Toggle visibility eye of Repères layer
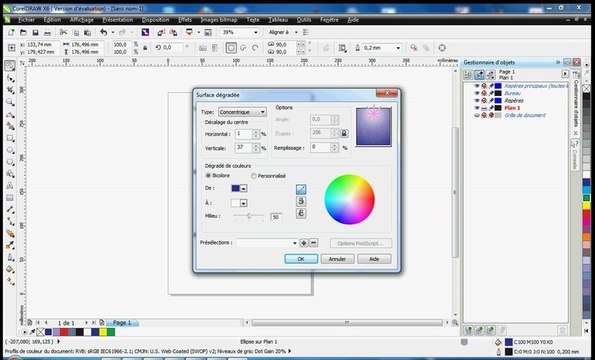 (x=477, y=101)
